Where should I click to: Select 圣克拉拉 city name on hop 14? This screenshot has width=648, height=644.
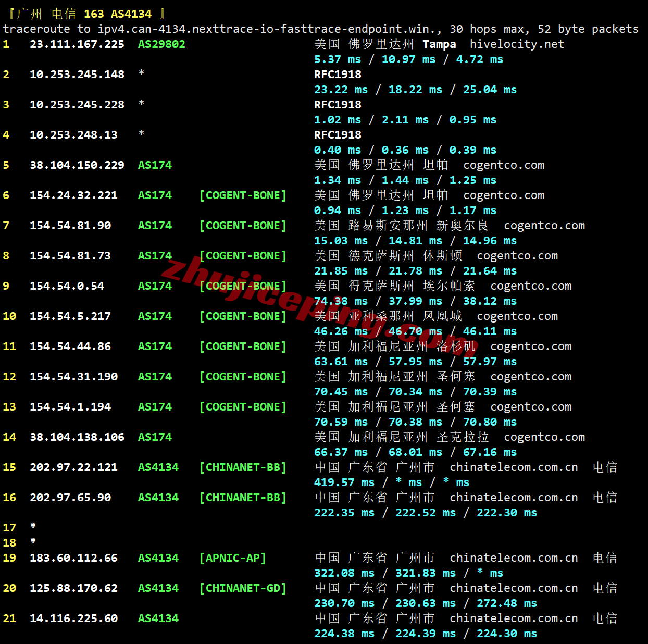click(x=463, y=437)
